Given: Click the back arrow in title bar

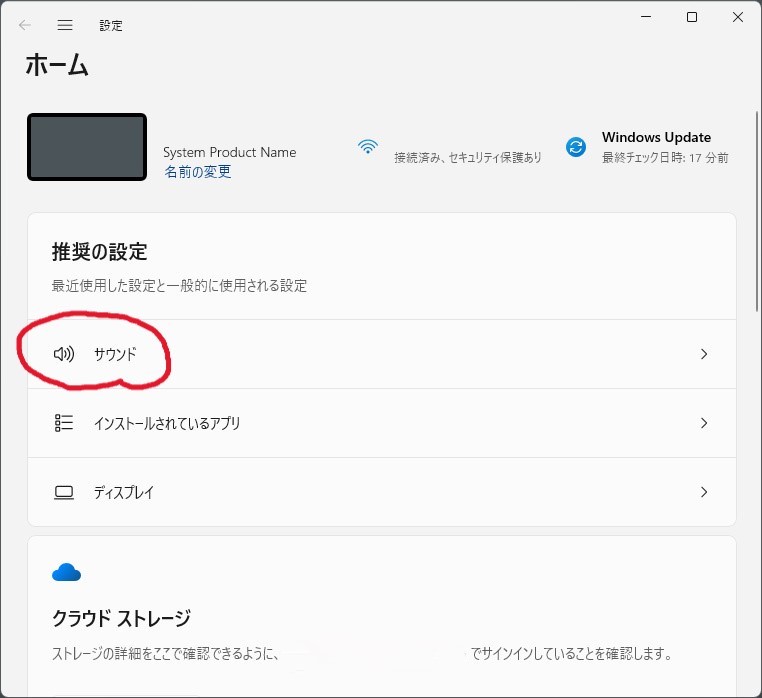Looking at the screenshot, I should click(25, 25).
